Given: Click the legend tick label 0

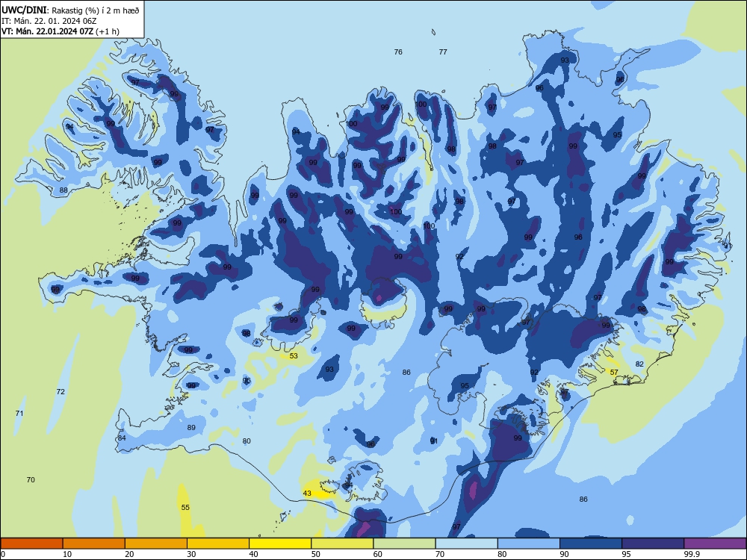Looking at the screenshot, I should 3,554.
